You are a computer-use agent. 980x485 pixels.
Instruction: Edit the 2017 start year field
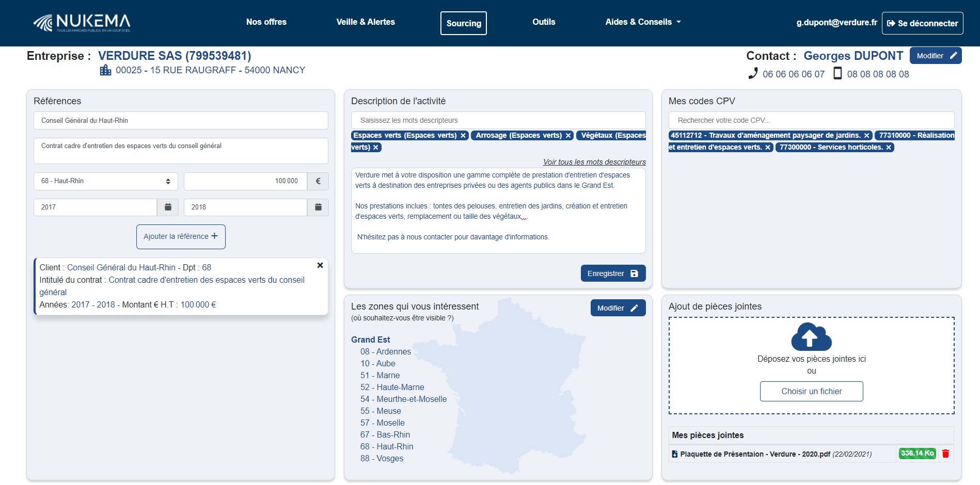96,207
